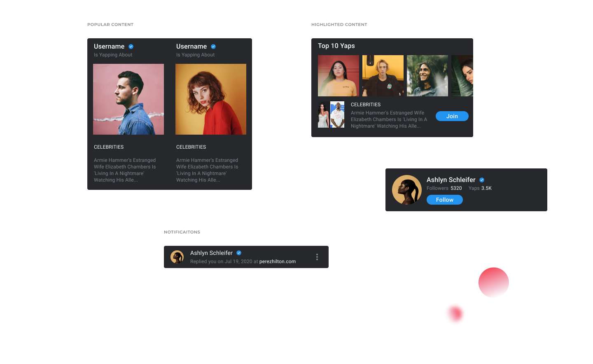Viewport: 593px width, 364px height.
Task: Click the Armie Hammer headline in second card
Action: point(207,170)
